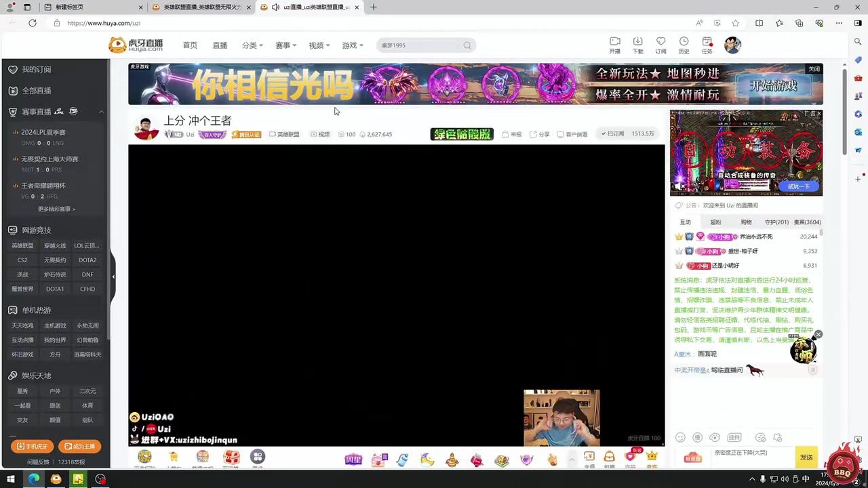Open a new browser tab

tap(373, 7)
